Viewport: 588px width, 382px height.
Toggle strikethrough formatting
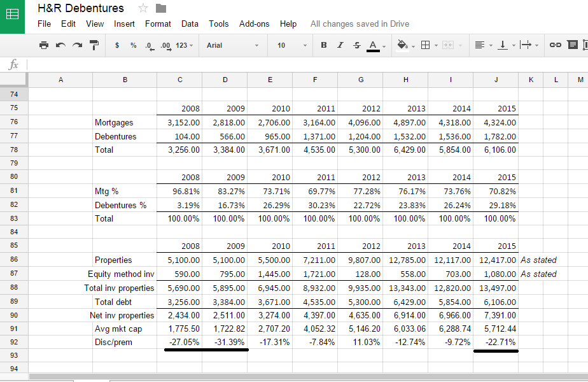(x=356, y=45)
